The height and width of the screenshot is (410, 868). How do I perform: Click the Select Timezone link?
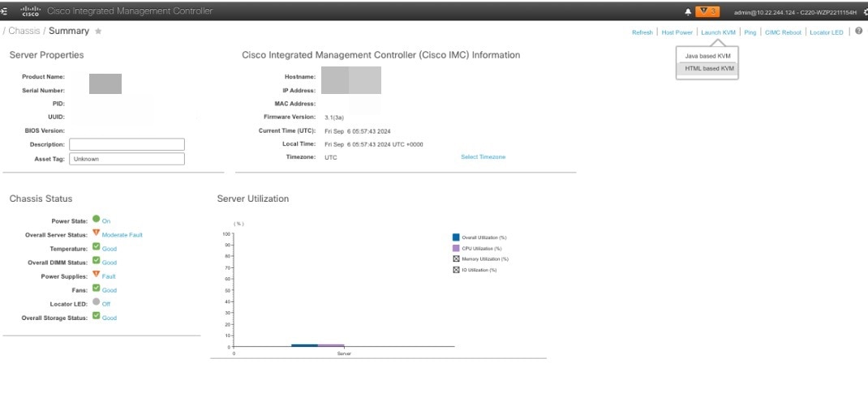pyautogui.click(x=483, y=157)
